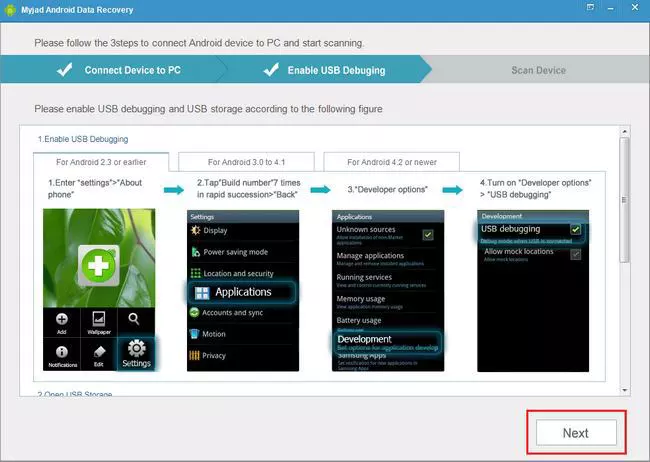Image resolution: width=650 pixels, height=462 pixels.
Task: Click the vertical scrollbar thumb
Action: click(x=624, y=200)
